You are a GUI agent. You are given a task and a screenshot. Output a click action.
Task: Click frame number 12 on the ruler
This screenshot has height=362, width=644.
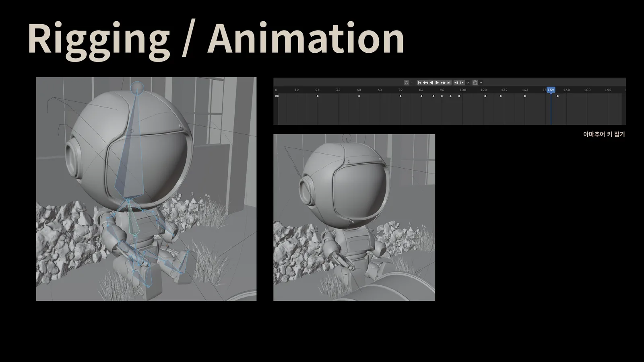(x=297, y=90)
